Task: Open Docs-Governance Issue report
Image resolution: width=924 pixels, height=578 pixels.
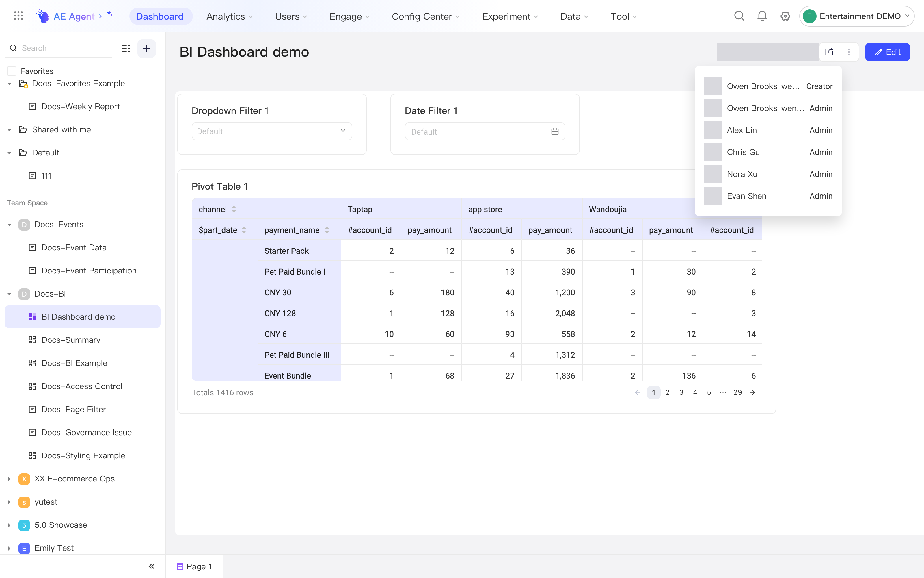Action: point(86,433)
